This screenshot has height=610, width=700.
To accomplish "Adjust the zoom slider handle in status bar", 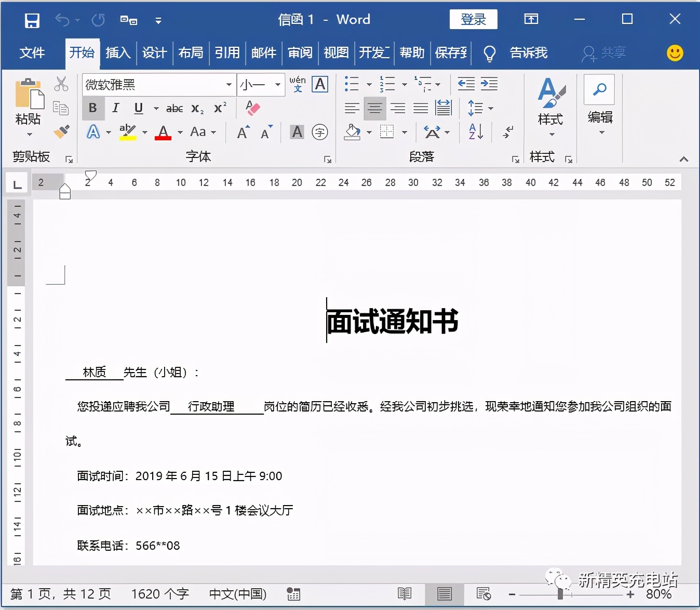I will 560,594.
